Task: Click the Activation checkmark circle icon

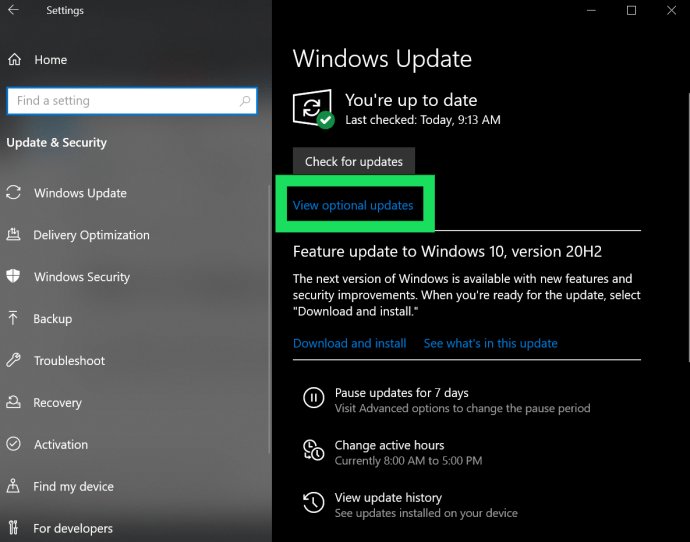Action: tap(13, 443)
